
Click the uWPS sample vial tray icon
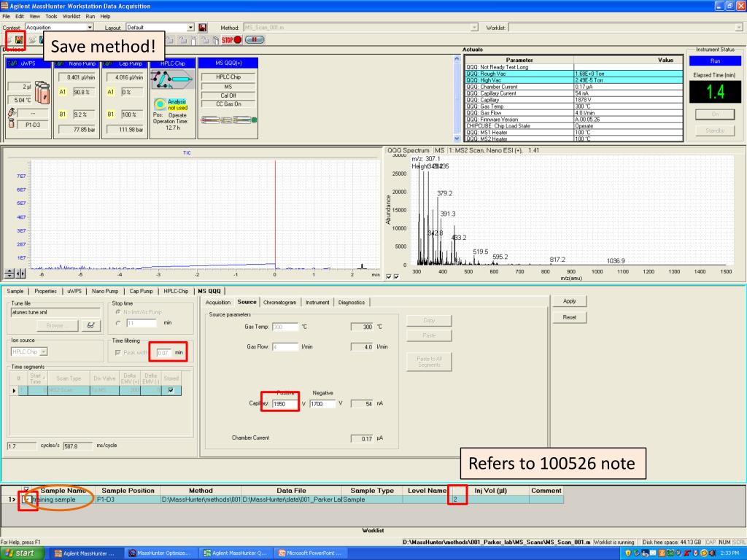click(42, 92)
